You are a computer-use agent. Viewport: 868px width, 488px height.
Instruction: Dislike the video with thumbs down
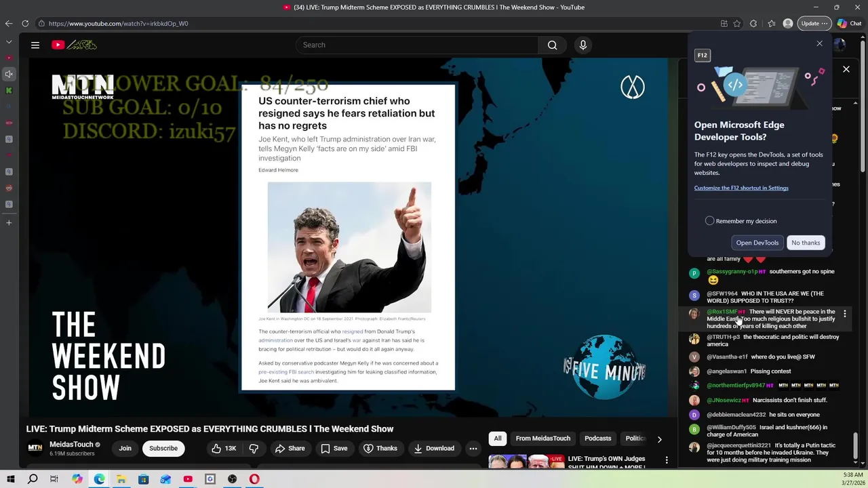click(x=254, y=448)
